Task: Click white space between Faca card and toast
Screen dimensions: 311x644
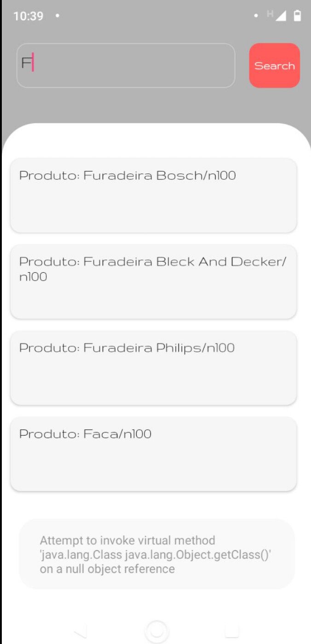Action: click(153, 505)
